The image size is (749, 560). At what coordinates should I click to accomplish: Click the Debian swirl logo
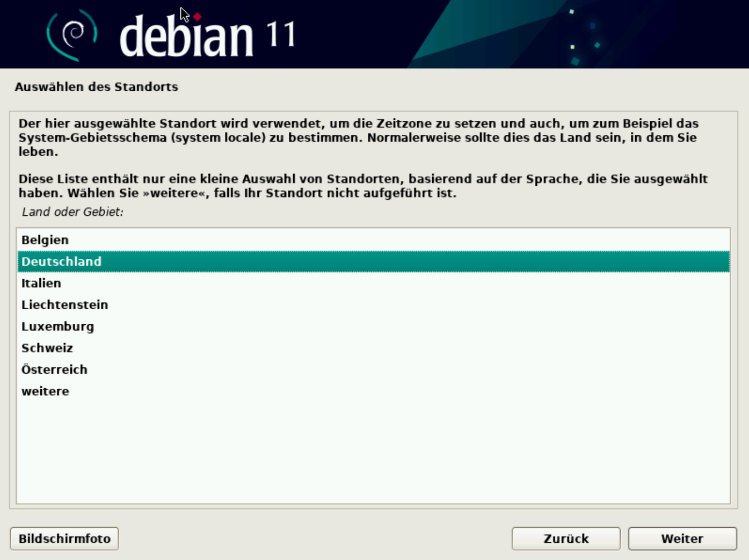[72, 35]
